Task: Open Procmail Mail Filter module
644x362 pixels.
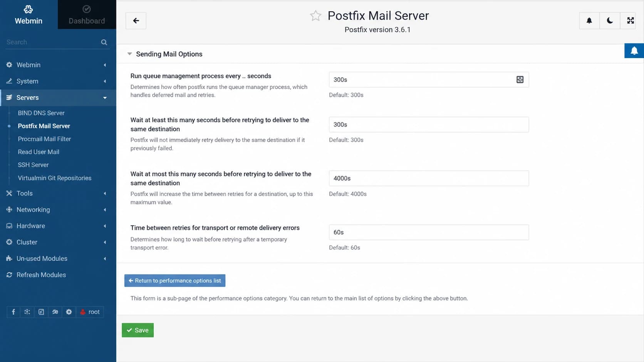Action: point(44,139)
